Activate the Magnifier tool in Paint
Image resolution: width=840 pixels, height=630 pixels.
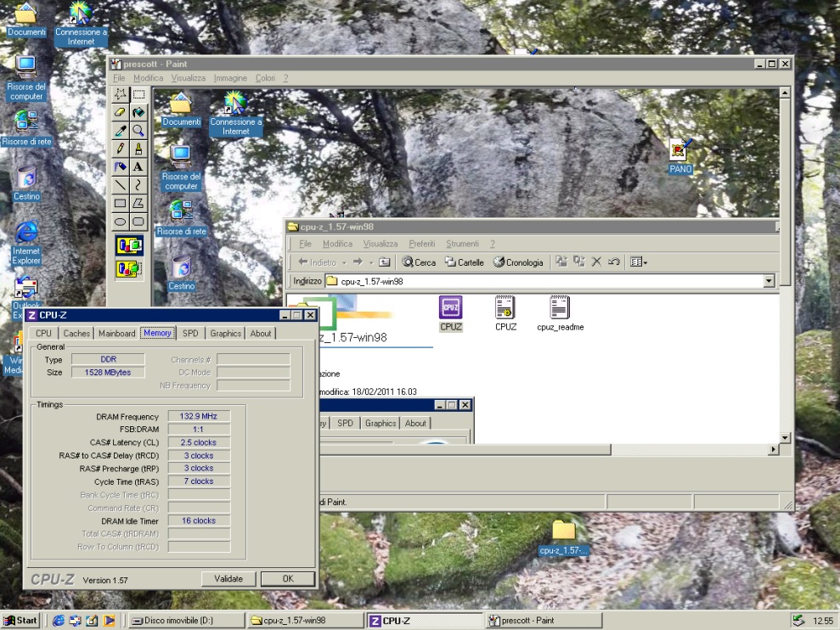tap(138, 131)
